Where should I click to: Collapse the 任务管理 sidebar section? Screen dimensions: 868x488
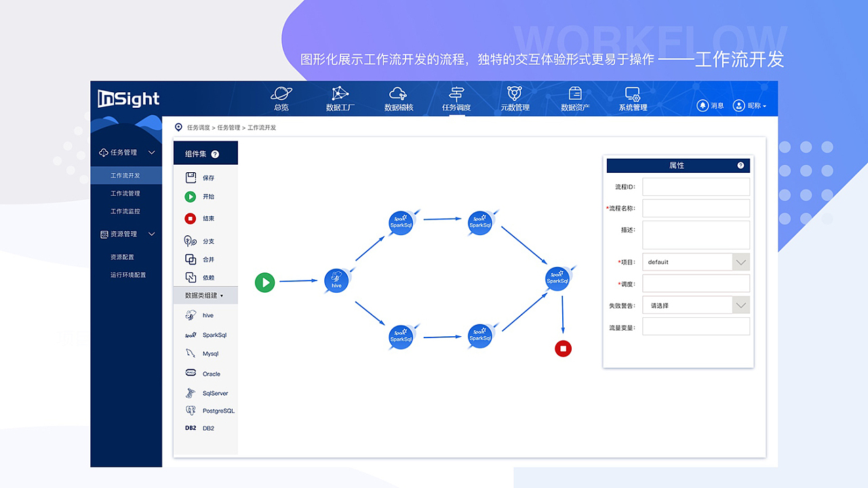[152, 152]
